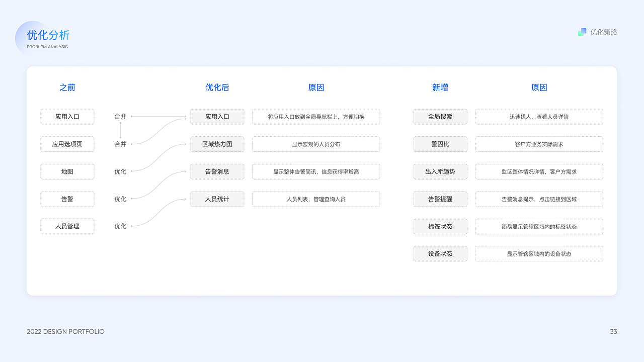Click the 警囚比 new feature box
This screenshot has height=362, width=644.
(440, 144)
